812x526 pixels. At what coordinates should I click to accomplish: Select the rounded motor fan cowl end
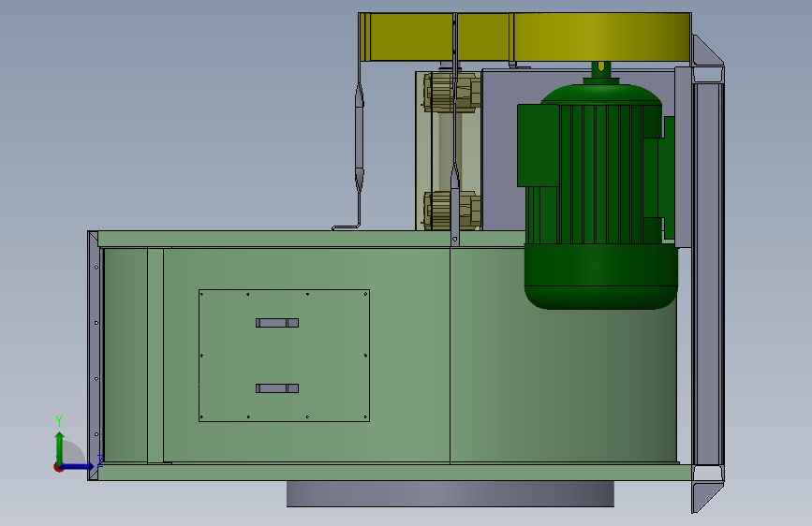point(600,277)
